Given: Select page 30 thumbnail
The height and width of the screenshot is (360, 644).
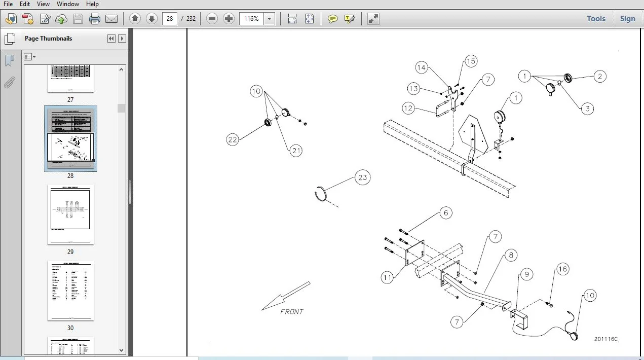Looking at the screenshot, I should click(x=70, y=291).
